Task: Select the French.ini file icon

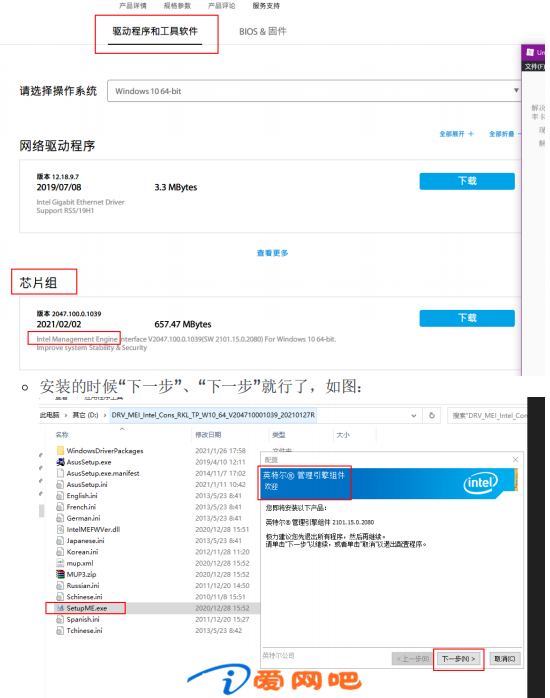Action: [61, 507]
